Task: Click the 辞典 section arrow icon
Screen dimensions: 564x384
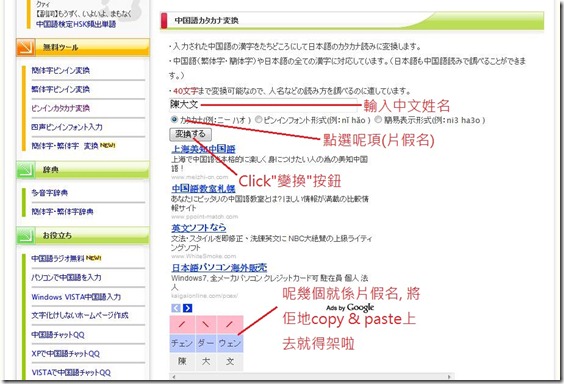Action: pyautogui.click(x=26, y=170)
